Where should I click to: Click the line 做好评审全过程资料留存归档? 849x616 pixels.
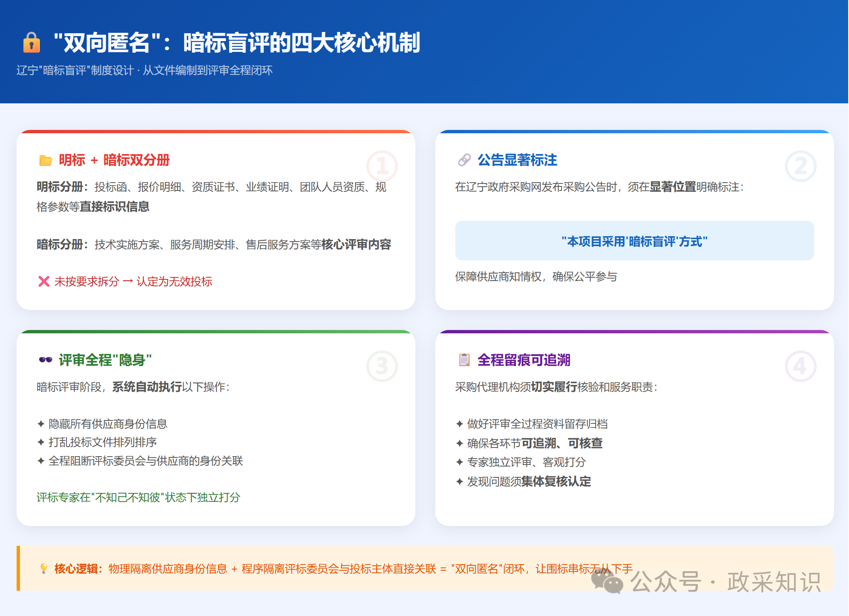click(537, 424)
